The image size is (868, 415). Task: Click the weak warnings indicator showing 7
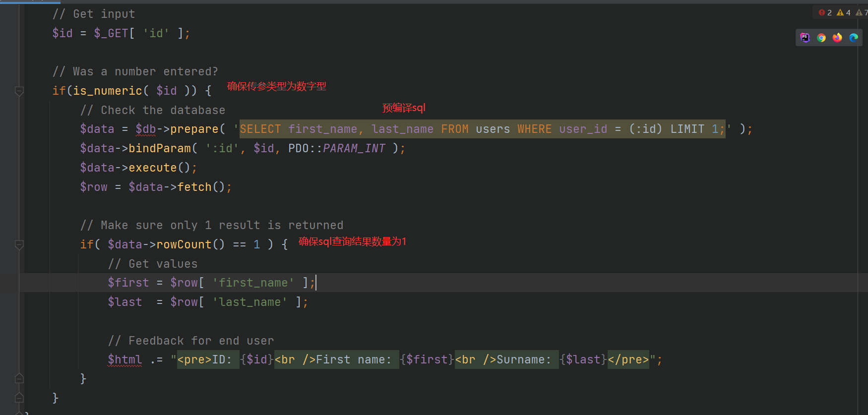[862, 12]
